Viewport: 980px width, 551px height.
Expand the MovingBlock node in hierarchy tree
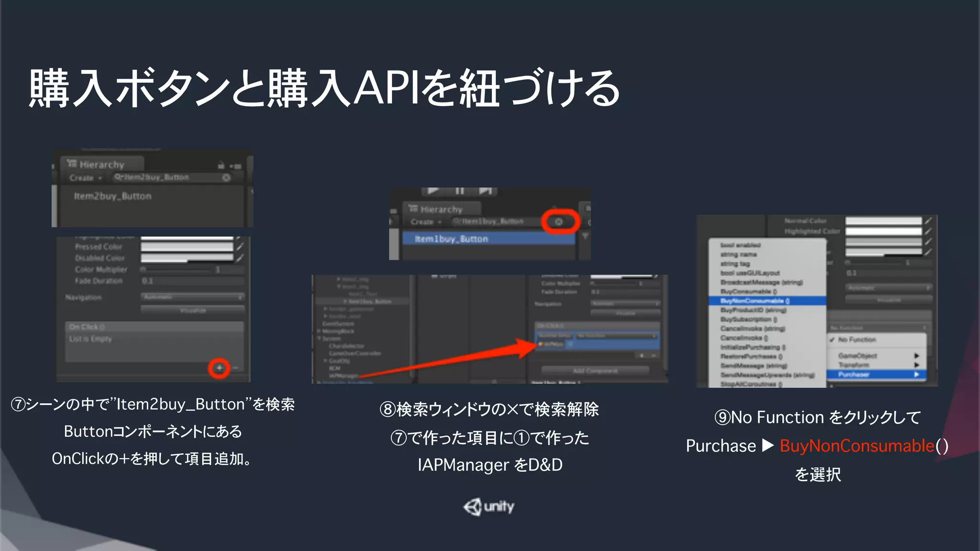[319, 331]
